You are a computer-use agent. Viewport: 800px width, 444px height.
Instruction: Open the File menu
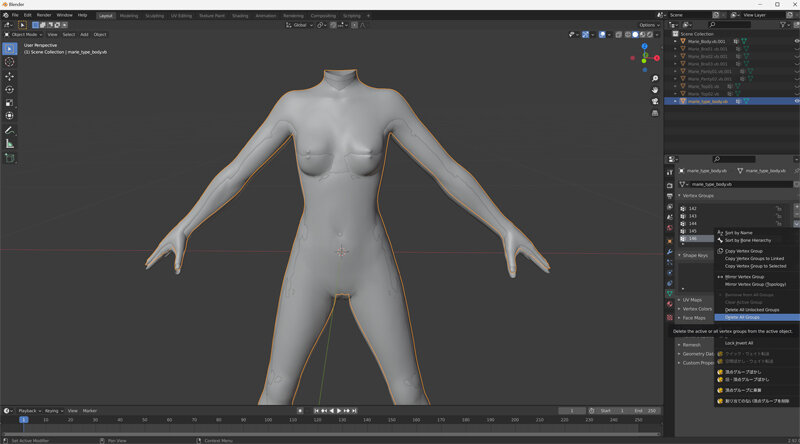click(x=15, y=15)
